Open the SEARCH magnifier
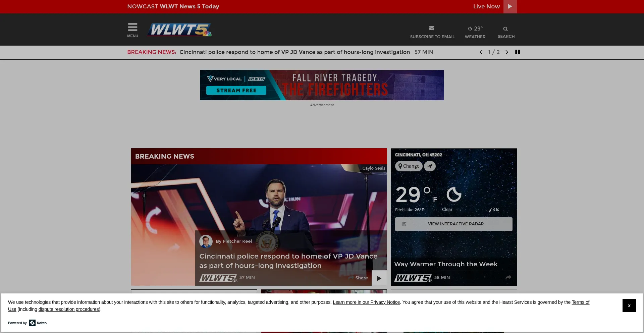This screenshot has height=333, width=644. pyautogui.click(x=505, y=29)
